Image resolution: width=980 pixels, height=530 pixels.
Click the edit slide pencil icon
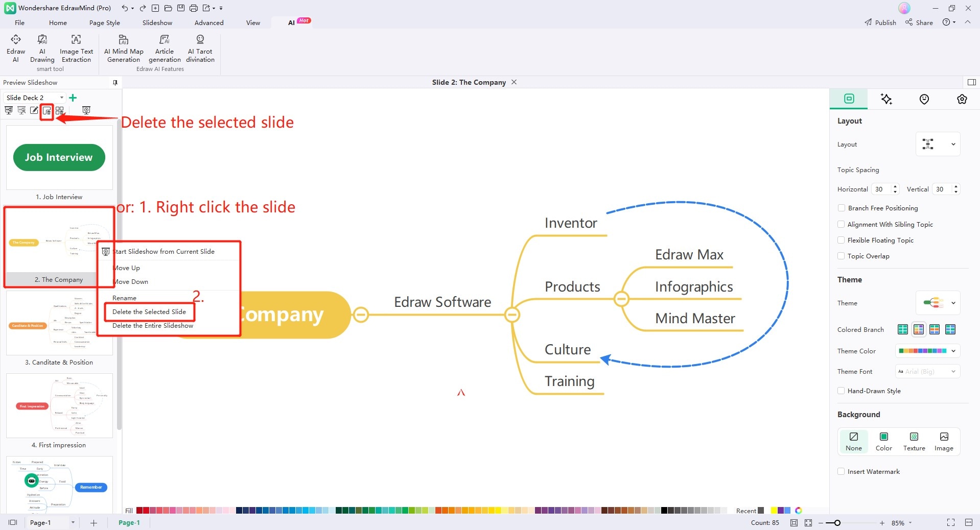tap(34, 110)
